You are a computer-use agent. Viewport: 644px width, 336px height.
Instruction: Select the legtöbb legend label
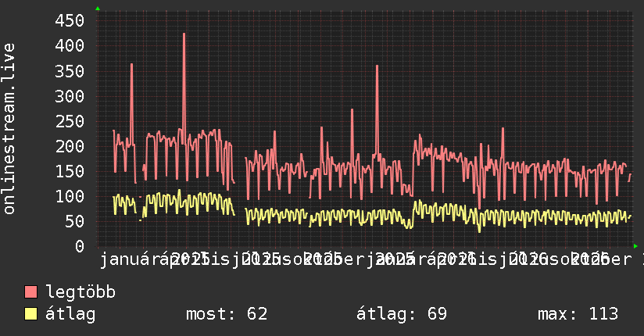pyautogui.click(x=80, y=292)
